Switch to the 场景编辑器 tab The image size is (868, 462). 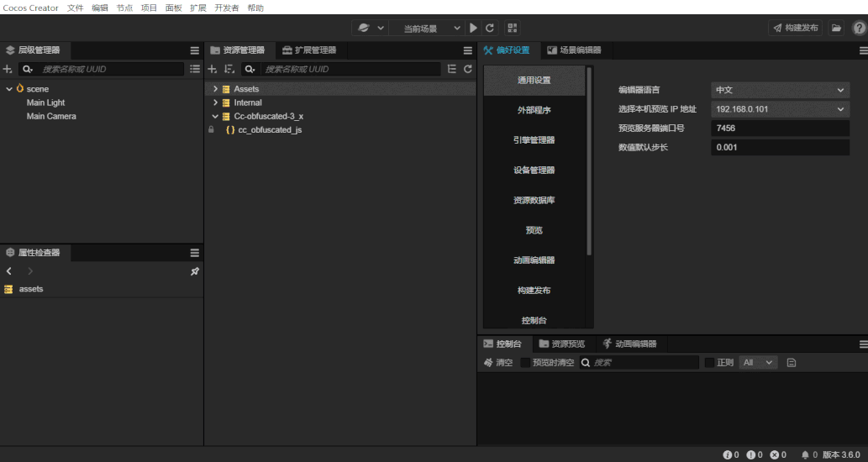(x=575, y=50)
